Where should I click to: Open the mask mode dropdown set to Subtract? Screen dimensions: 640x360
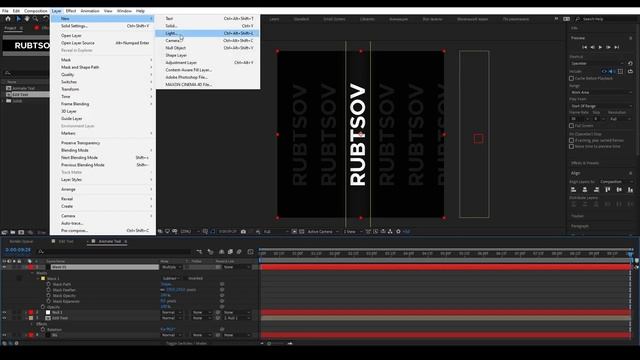click(x=171, y=278)
